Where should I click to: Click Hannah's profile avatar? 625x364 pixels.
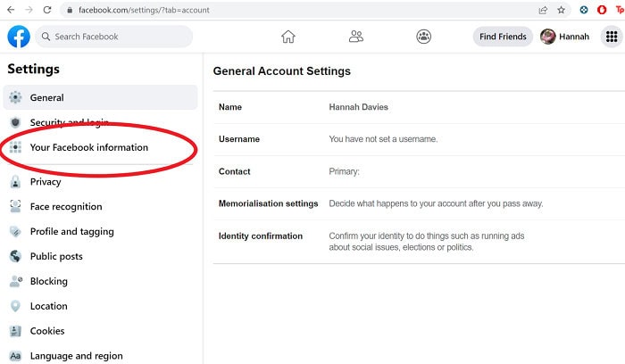pyautogui.click(x=548, y=37)
